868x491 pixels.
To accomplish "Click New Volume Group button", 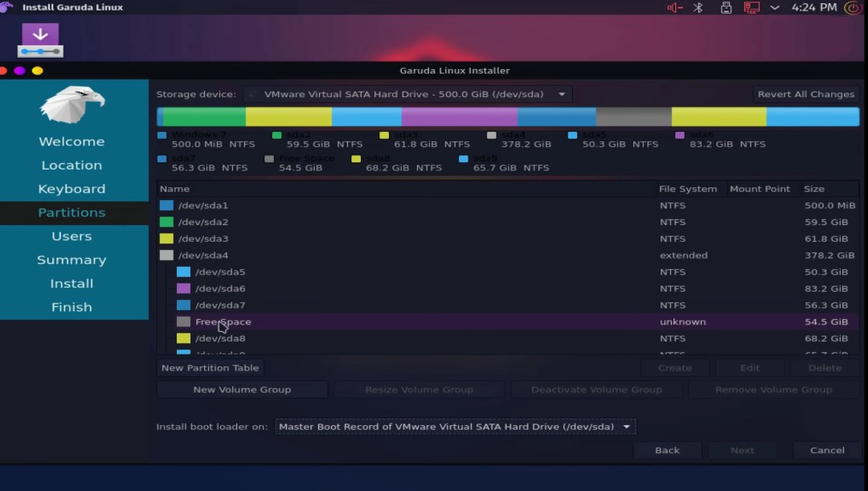I will pos(242,390).
